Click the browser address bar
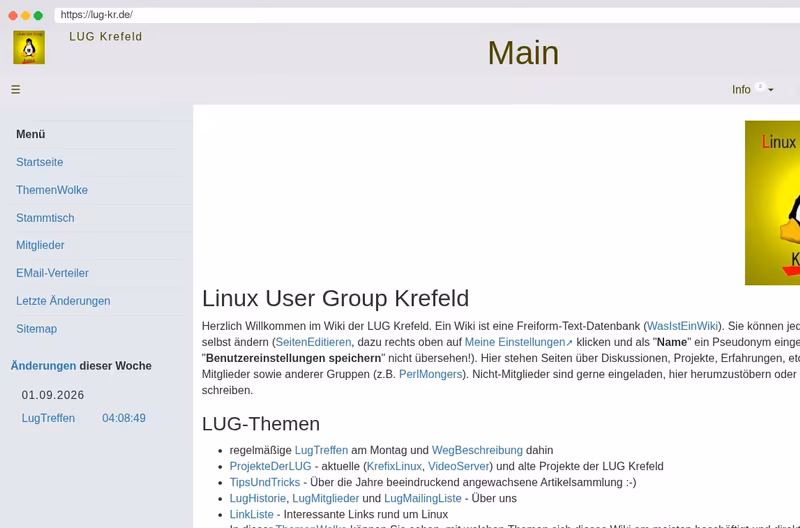Viewport: 800px width, 528px height. point(427,15)
